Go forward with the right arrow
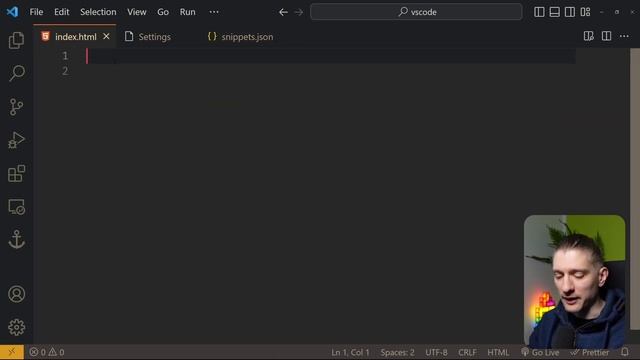Screen dimensions: 640x360 coord(299,12)
